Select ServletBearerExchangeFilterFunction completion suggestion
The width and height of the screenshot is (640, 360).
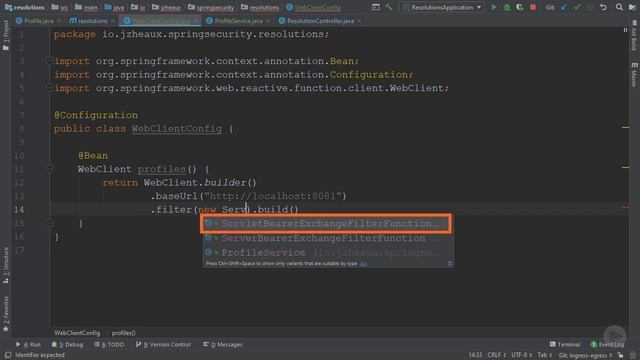[x=327, y=224]
